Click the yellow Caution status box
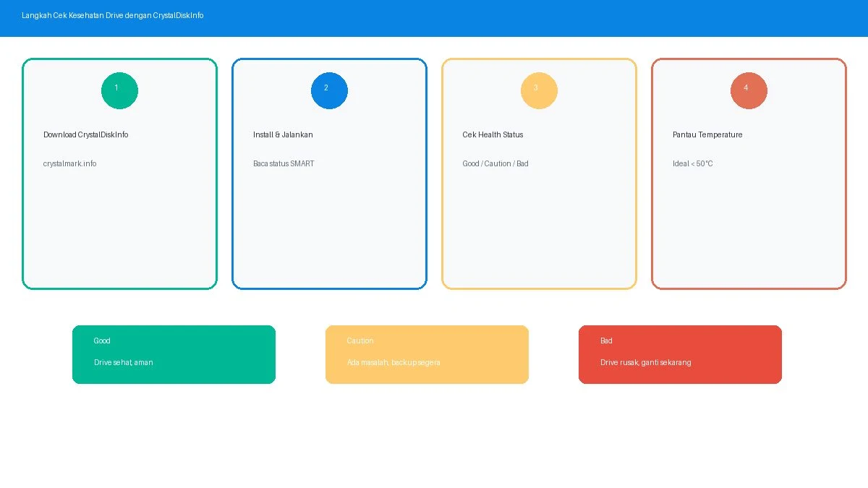Screen dimensions: 868x488 427,354
